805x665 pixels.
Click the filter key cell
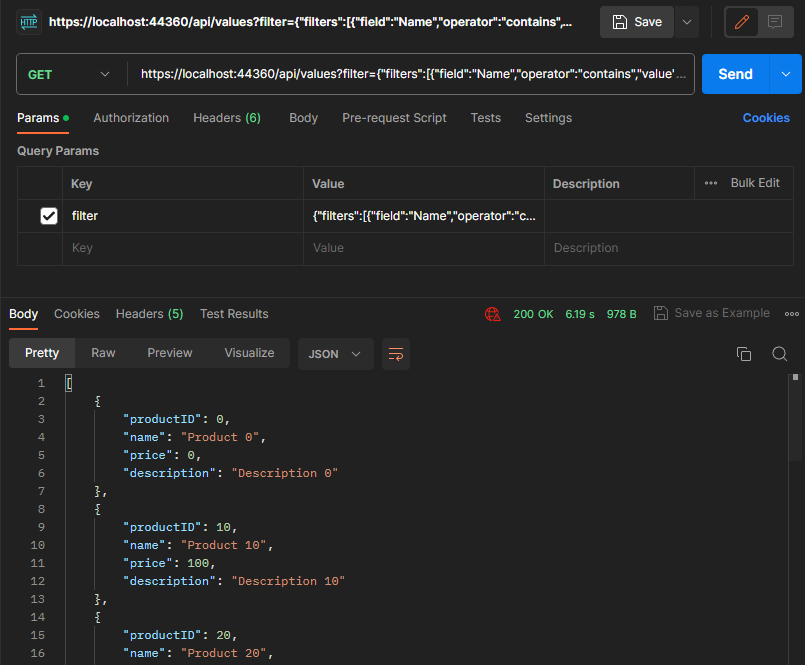(183, 216)
